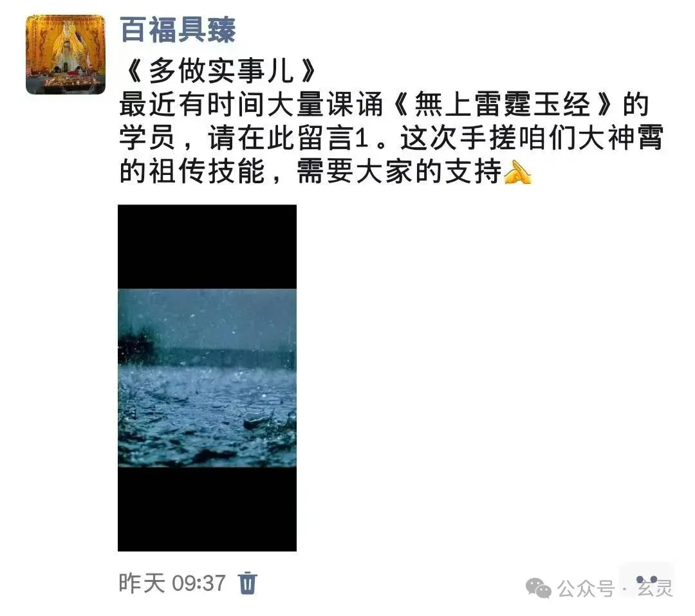Tap the 需要大家的支持 closing text

[x=399, y=172]
